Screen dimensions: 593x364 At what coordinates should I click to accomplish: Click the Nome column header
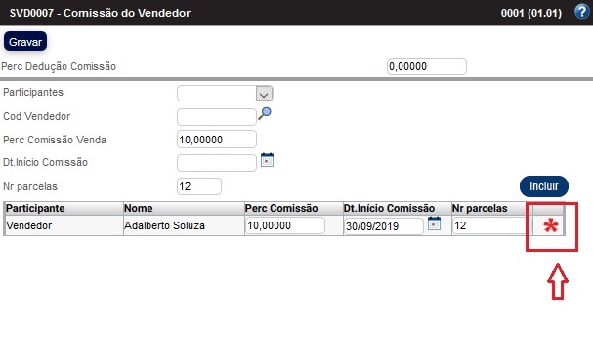184,208
